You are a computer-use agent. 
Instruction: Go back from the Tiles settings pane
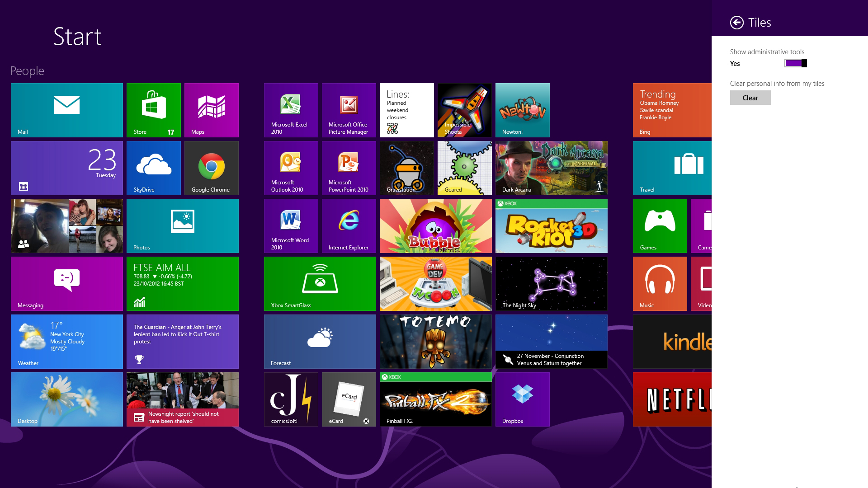click(737, 23)
